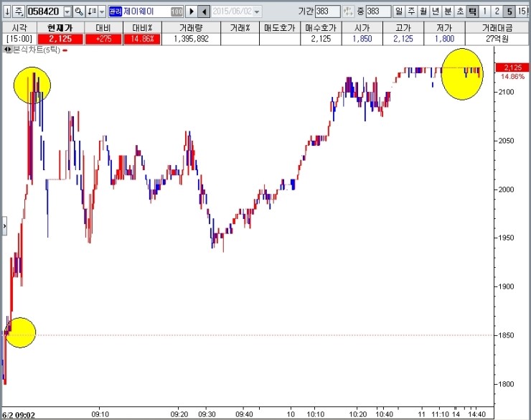This screenshot has height=420, width=531.
Task: Click the 2100 price axis label
Action: (506, 92)
